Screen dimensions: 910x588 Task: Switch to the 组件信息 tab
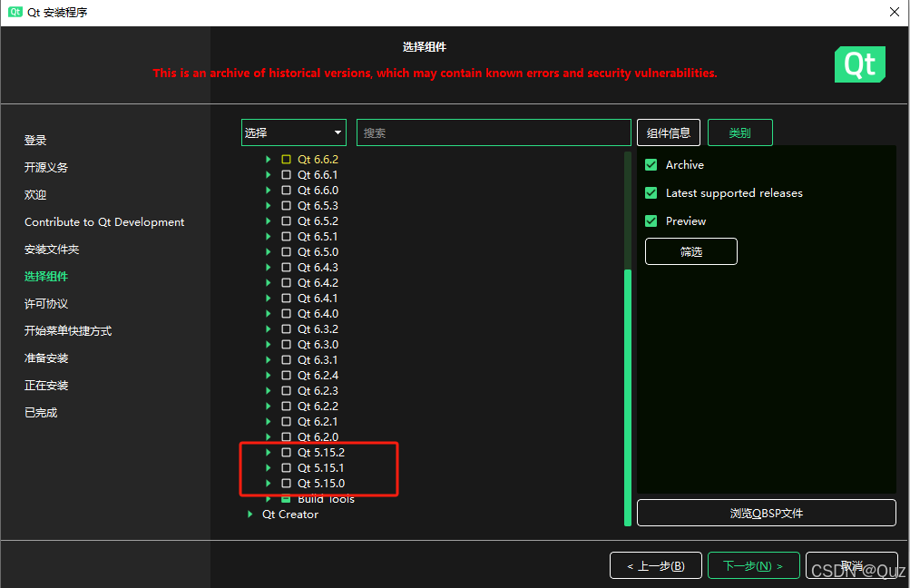[x=669, y=132]
